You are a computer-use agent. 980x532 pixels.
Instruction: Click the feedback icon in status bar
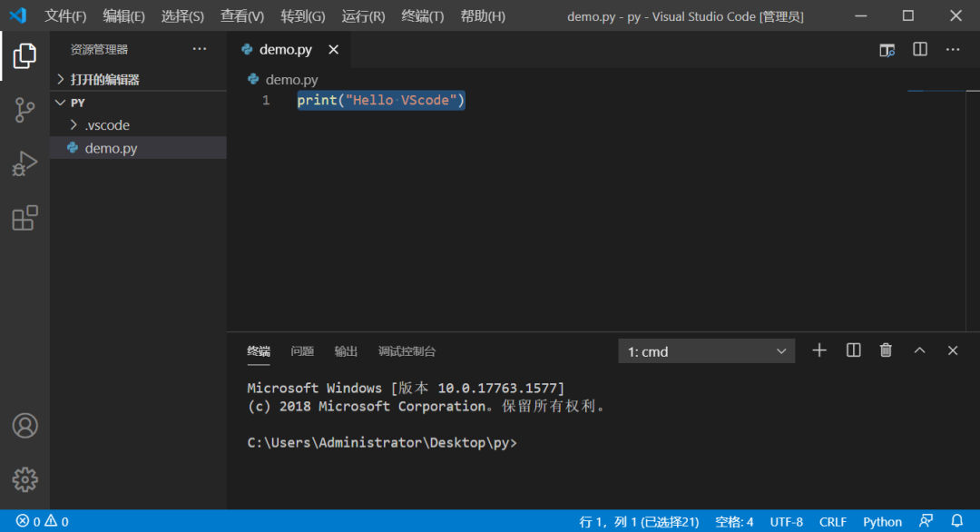pos(926,521)
